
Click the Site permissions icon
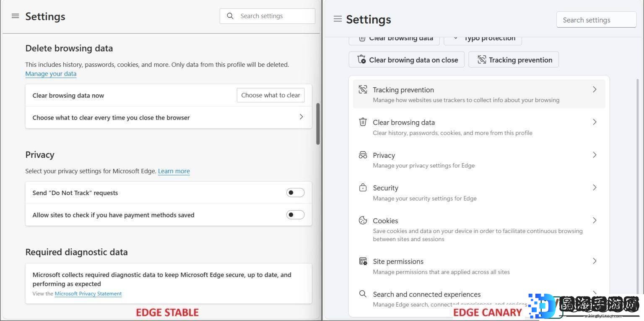click(x=363, y=261)
